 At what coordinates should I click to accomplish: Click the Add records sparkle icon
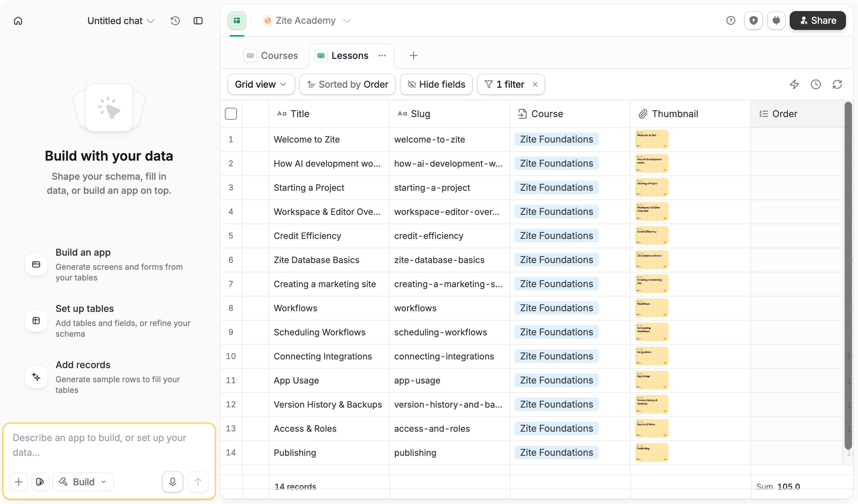coord(36,377)
